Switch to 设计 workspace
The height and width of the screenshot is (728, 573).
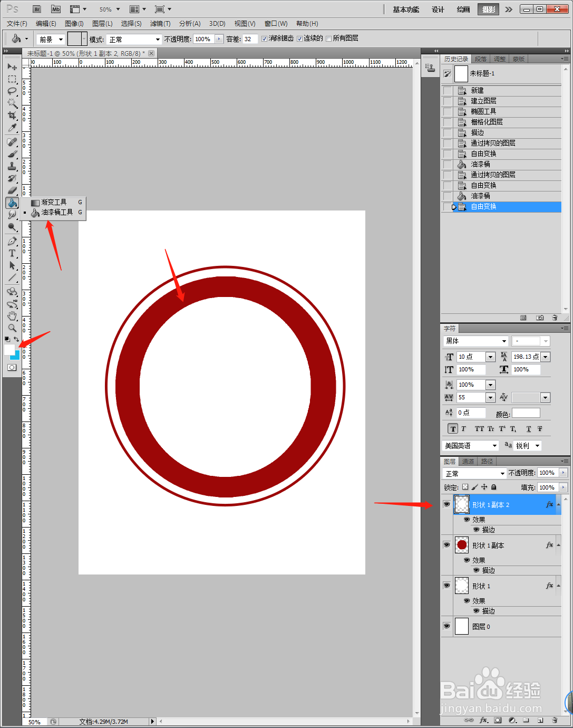click(438, 9)
